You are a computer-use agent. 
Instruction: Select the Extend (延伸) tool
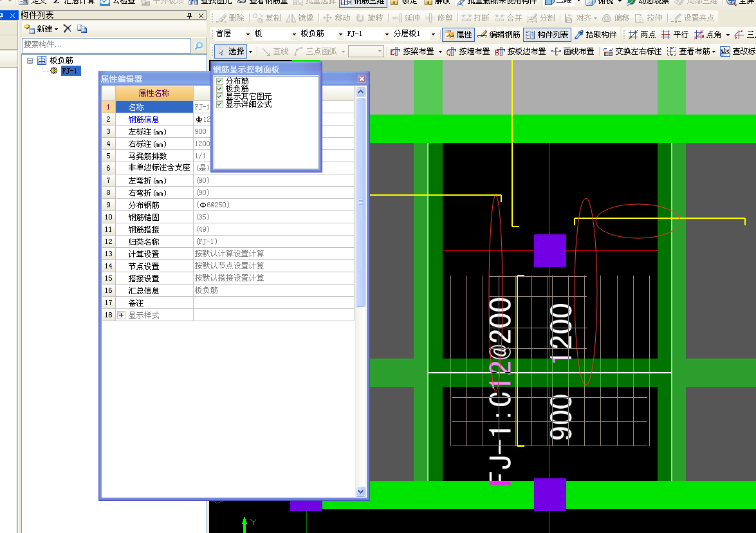(x=406, y=18)
